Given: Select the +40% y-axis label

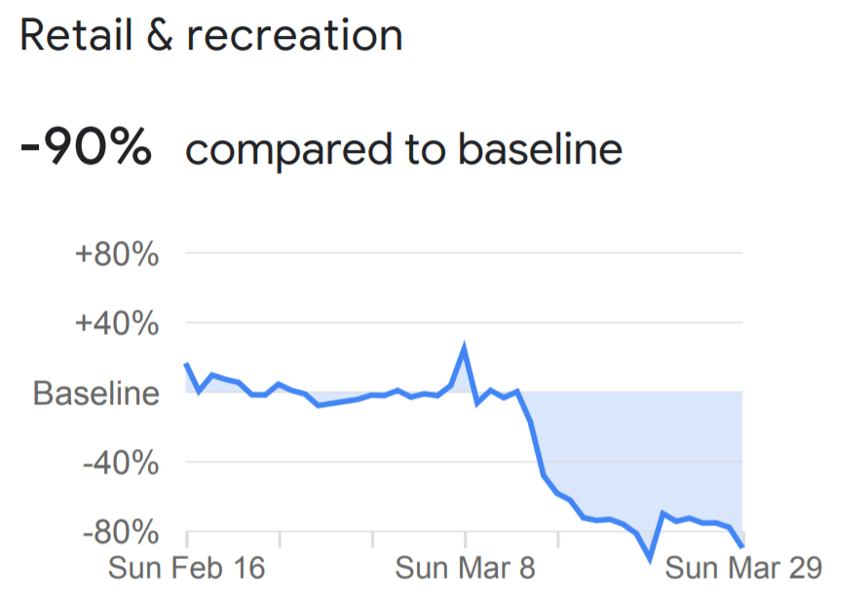Looking at the screenshot, I should coord(117,322).
